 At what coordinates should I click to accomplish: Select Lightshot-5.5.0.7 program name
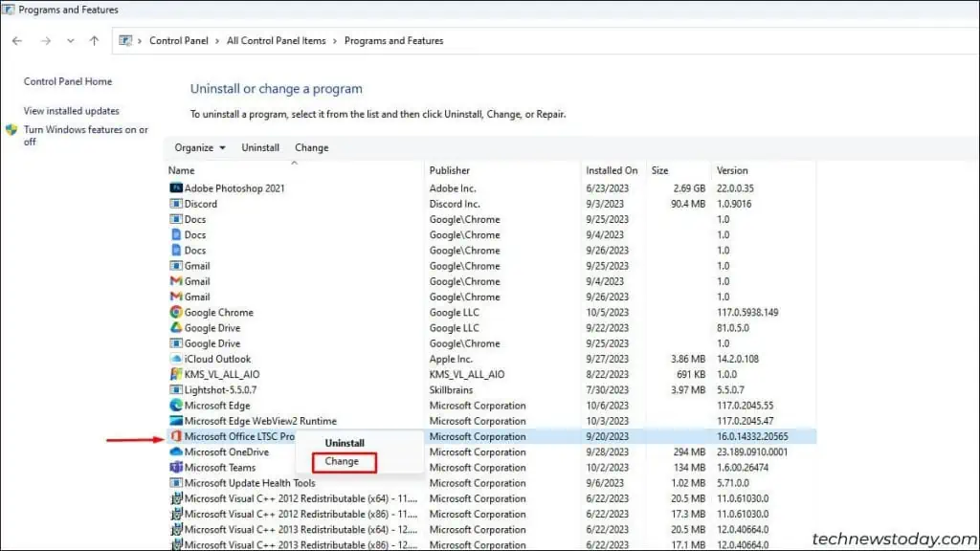(x=221, y=390)
